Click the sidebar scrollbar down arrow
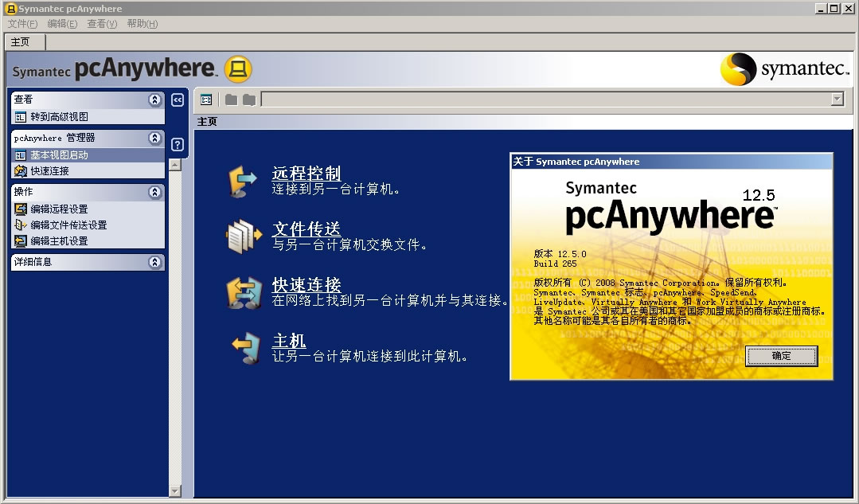The image size is (859, 504). click(x=175, y=490)
